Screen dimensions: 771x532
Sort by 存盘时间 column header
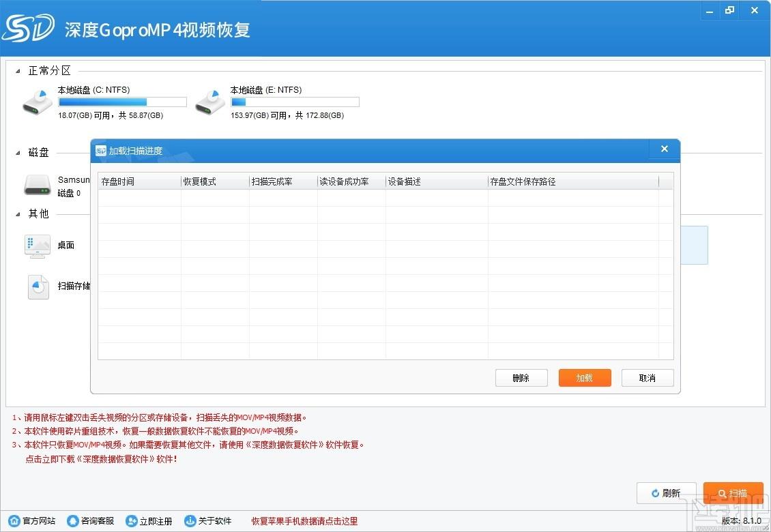[140, 181]
